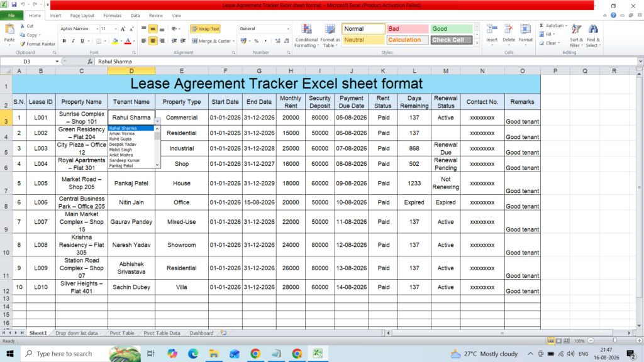Click the AutoSum sigma icon

541,25
